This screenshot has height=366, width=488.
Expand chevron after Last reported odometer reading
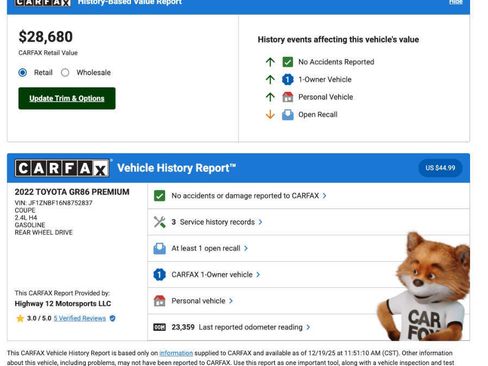(308, 327)
